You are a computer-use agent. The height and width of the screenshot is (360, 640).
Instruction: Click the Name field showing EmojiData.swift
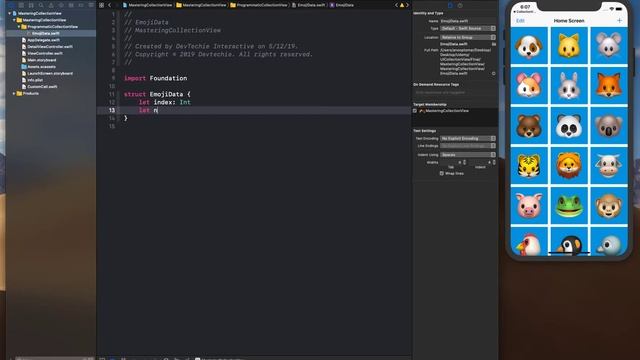468,21
